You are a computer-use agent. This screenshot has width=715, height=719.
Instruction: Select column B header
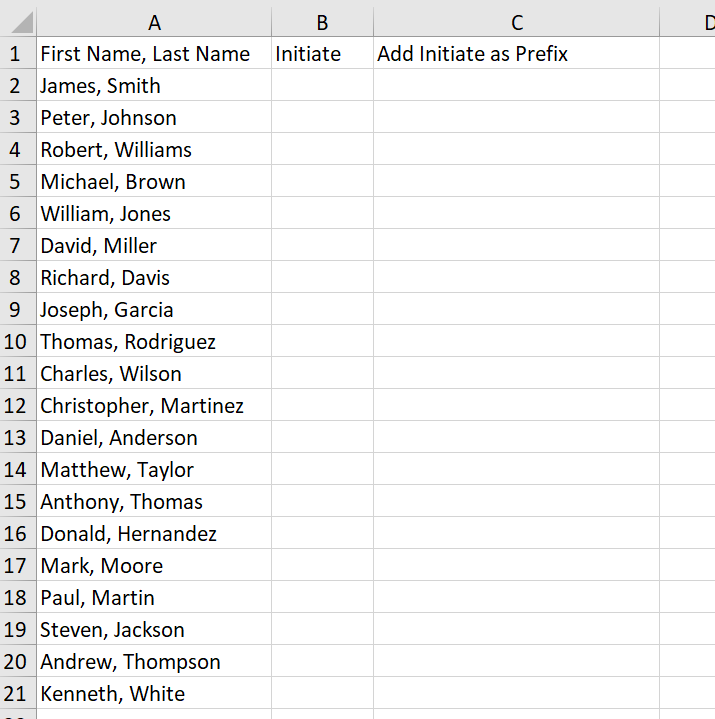coord(322,22)
